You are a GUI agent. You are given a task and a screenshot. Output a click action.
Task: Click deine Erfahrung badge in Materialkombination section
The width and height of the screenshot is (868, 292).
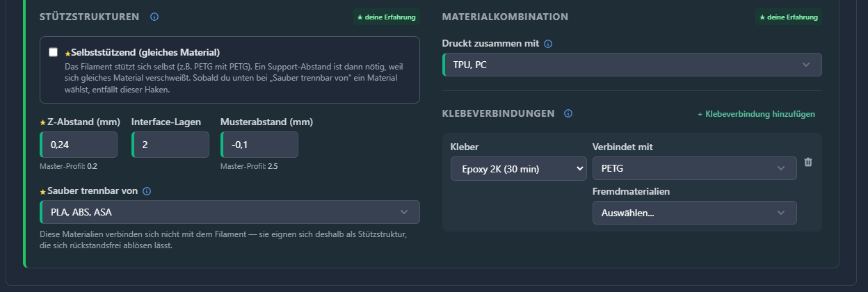tap(789, 17)
